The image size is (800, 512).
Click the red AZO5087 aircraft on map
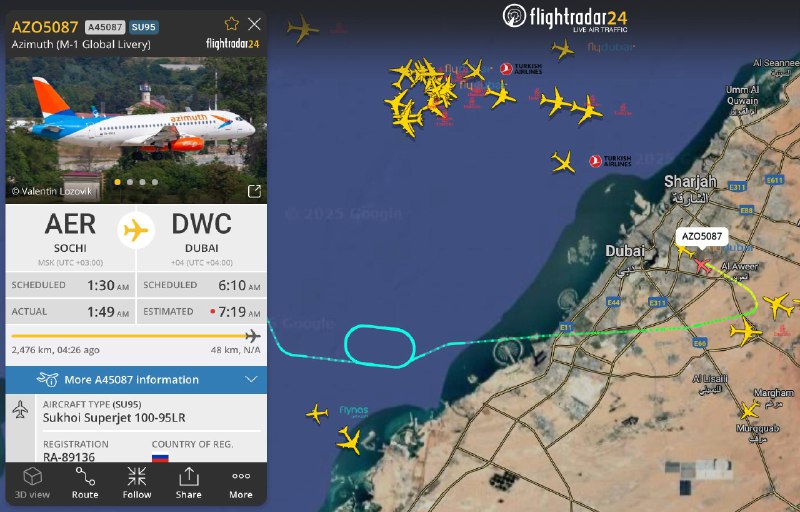coord(702,265)
